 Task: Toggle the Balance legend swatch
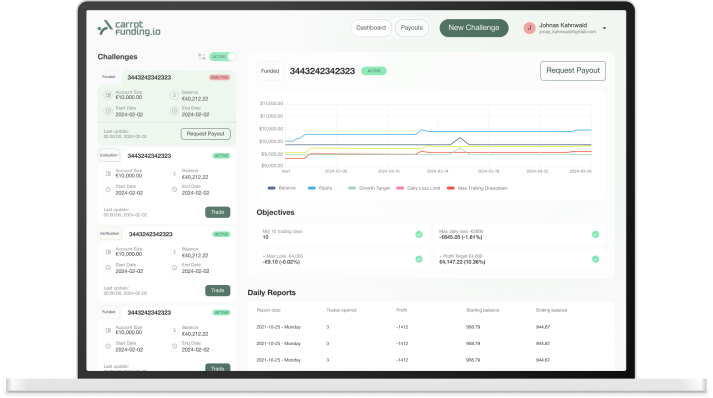(x=271, y=188)
